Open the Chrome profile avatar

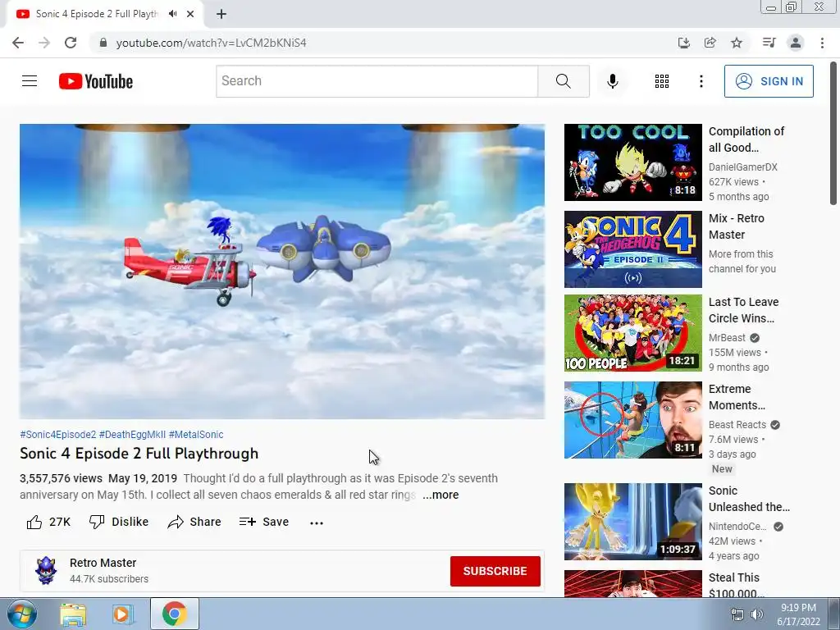pos(796,43)
